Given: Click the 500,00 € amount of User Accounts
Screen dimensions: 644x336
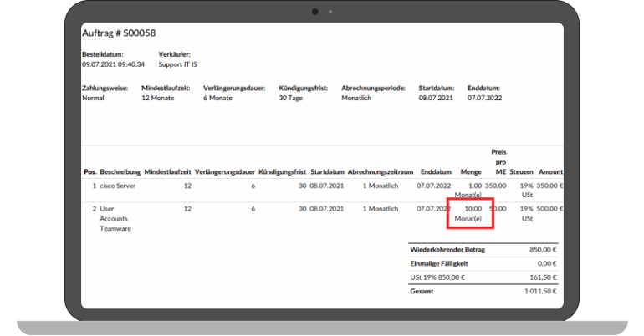Looking at the screenshot, I should click(549, 208).
